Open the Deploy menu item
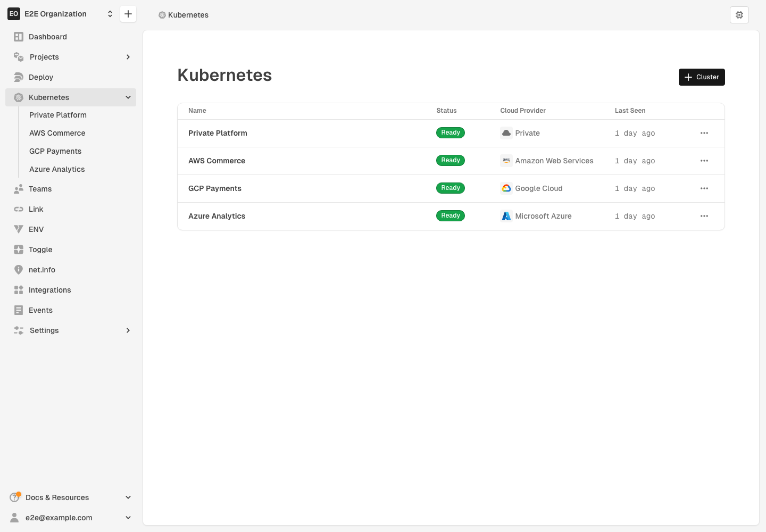Viewport: 766px width, 532px height. tap(71, 77)
